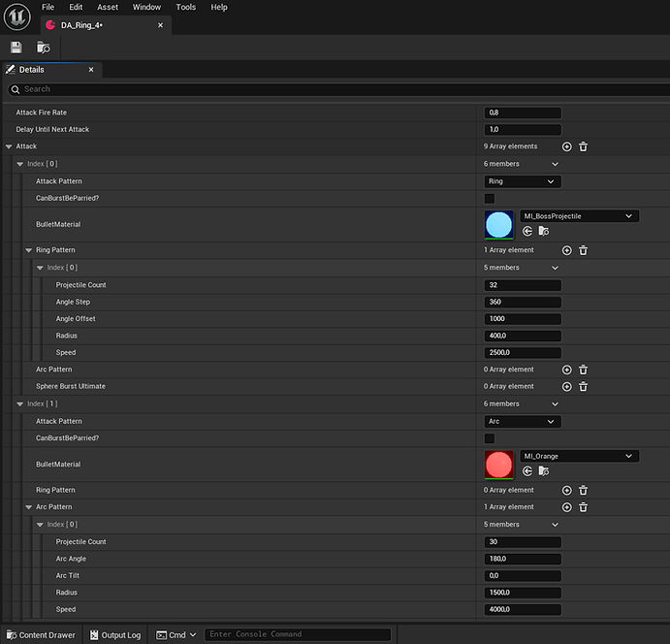Open Attack Pattern dropdown showing Arc

point(523,421)
